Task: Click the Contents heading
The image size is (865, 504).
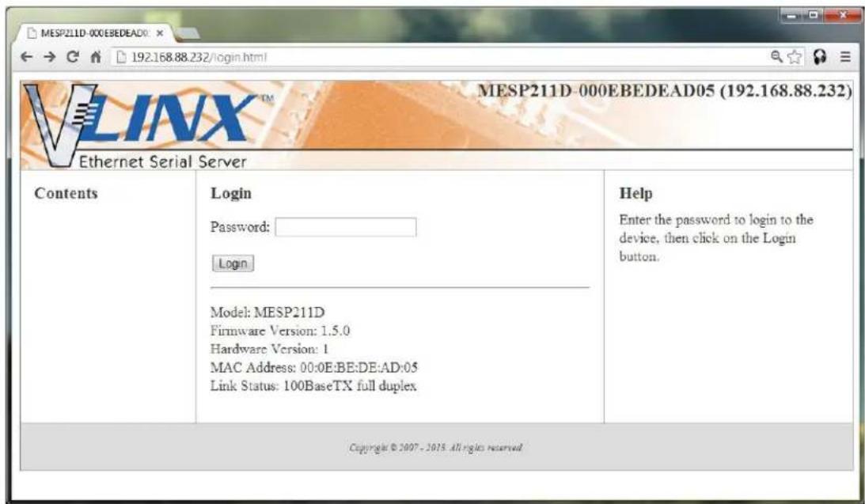Action: point(66,194)
